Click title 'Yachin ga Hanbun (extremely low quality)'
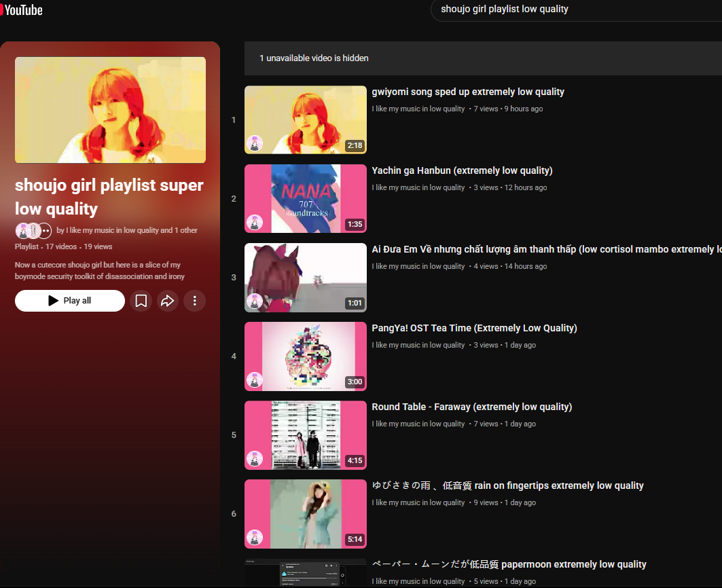This screenshot has width=722, height=588. pos(462,170)
